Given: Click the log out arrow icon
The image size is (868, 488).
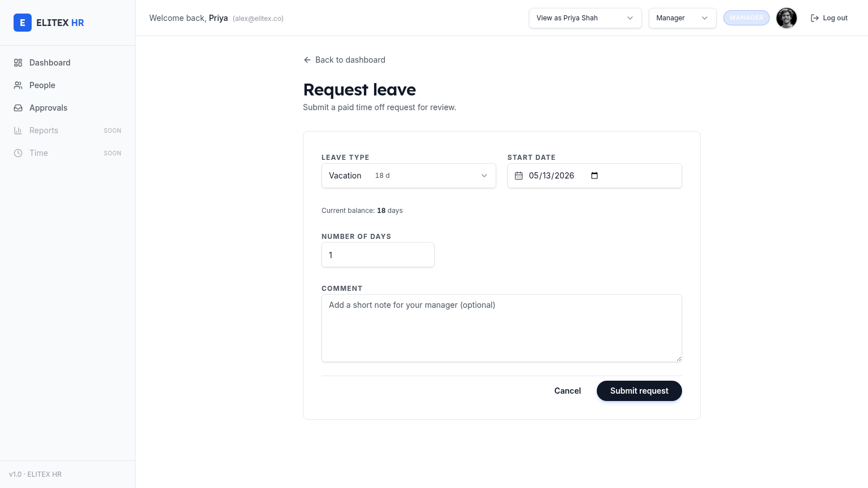Looking at the screenshot, I should 815,18.
